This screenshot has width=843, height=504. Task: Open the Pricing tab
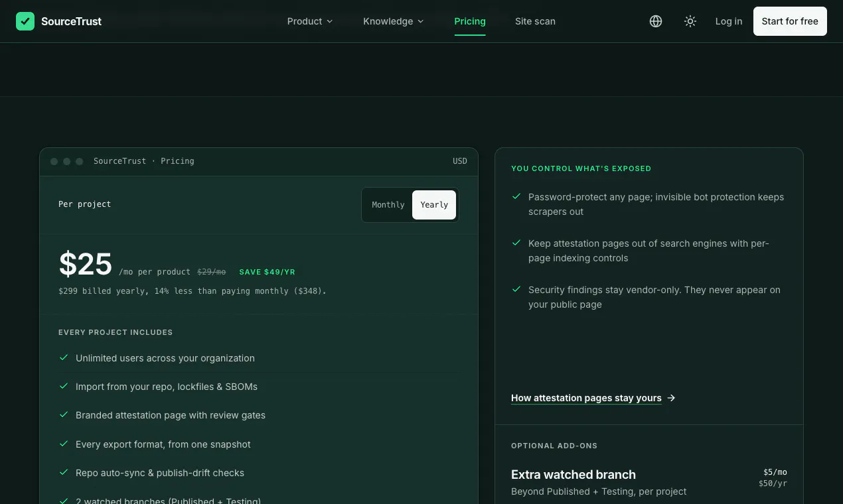pyautogui.click(x=470, y=21)
